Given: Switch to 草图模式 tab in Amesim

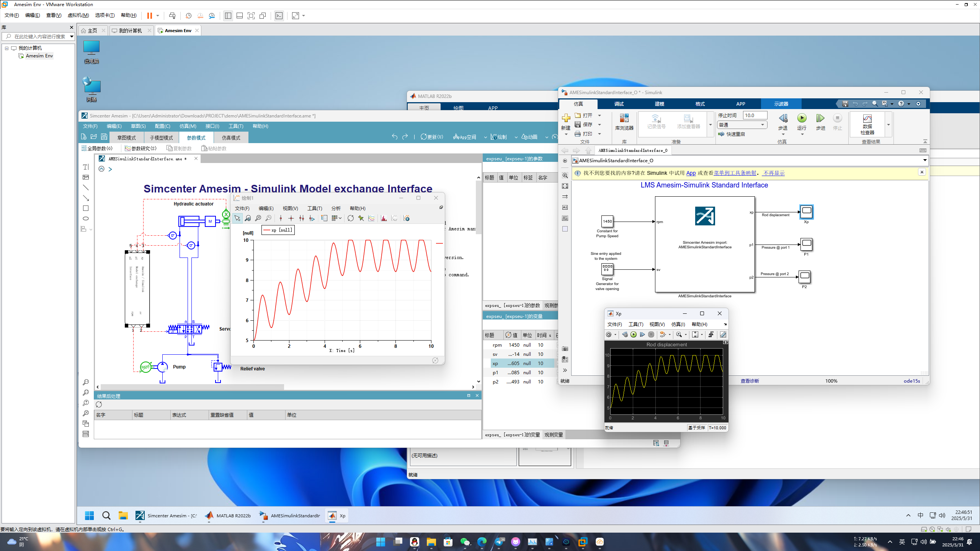Looking at the screenshot, I should click(126, 137).
